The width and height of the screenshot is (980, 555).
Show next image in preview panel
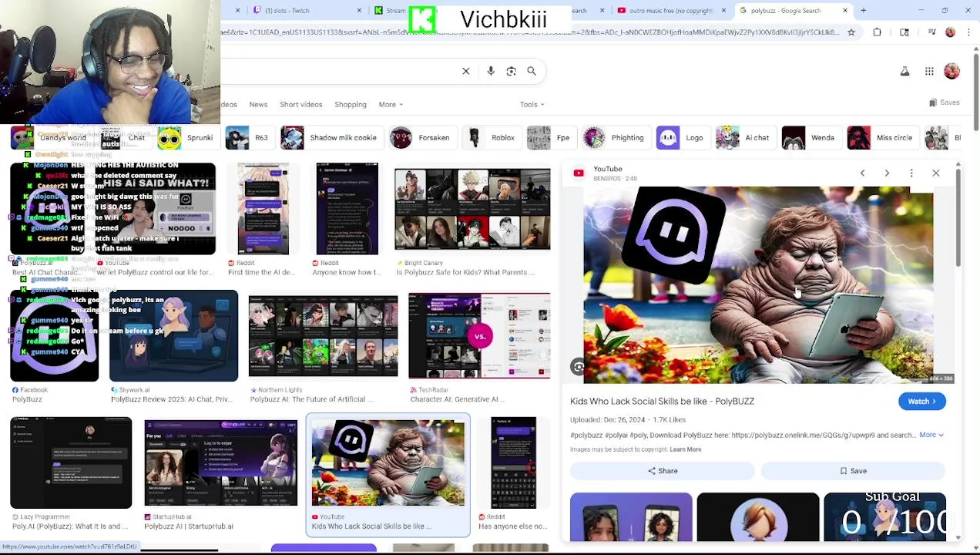(x=887, y=173)
